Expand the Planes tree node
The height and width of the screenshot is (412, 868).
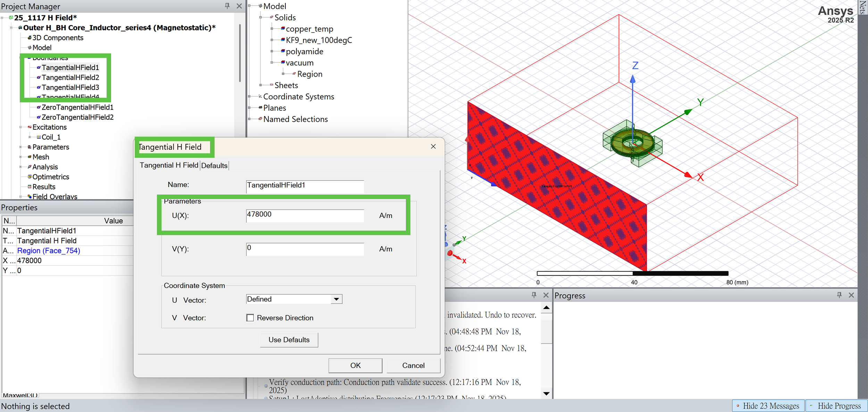pos(249,108)
